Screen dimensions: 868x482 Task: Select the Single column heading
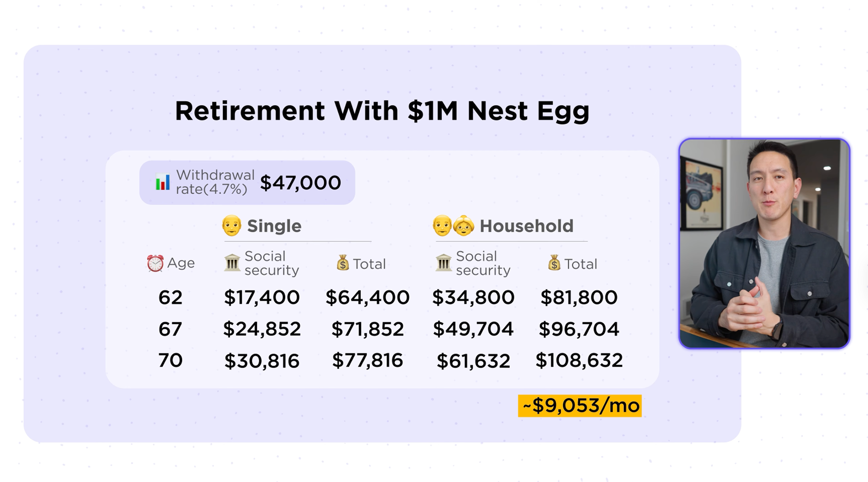[274, 226]
